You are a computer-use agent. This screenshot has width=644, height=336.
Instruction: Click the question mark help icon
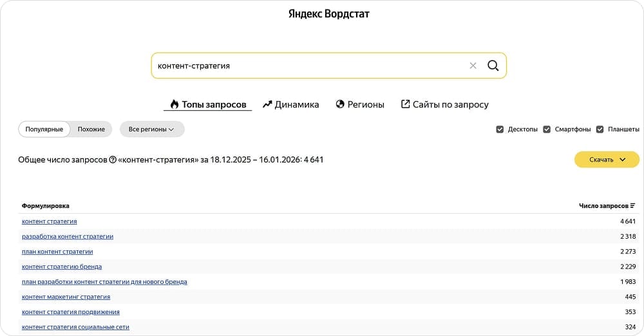113,160
